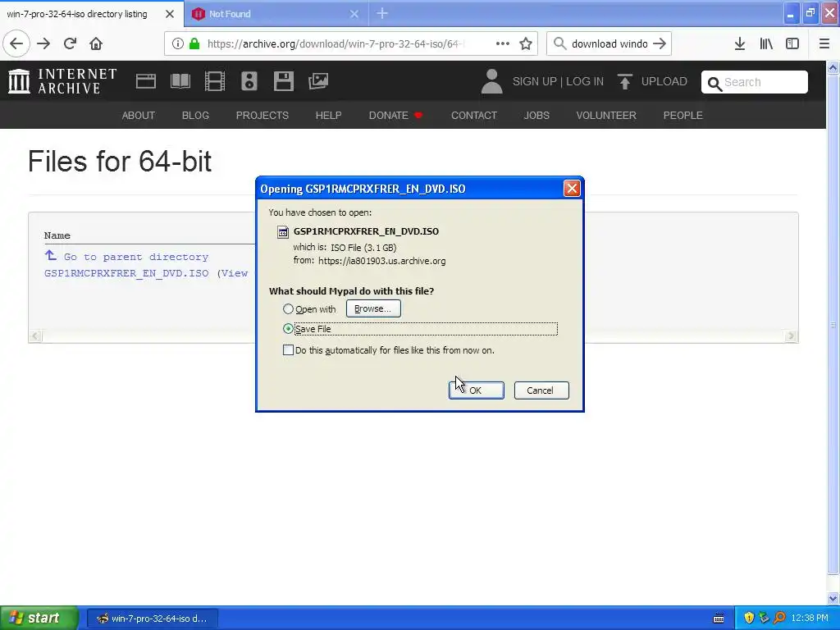Close the Opening GSP1RMCPRXFRER dialog
The width and height of the screenshot is (840, 630).
pos(572,189)
